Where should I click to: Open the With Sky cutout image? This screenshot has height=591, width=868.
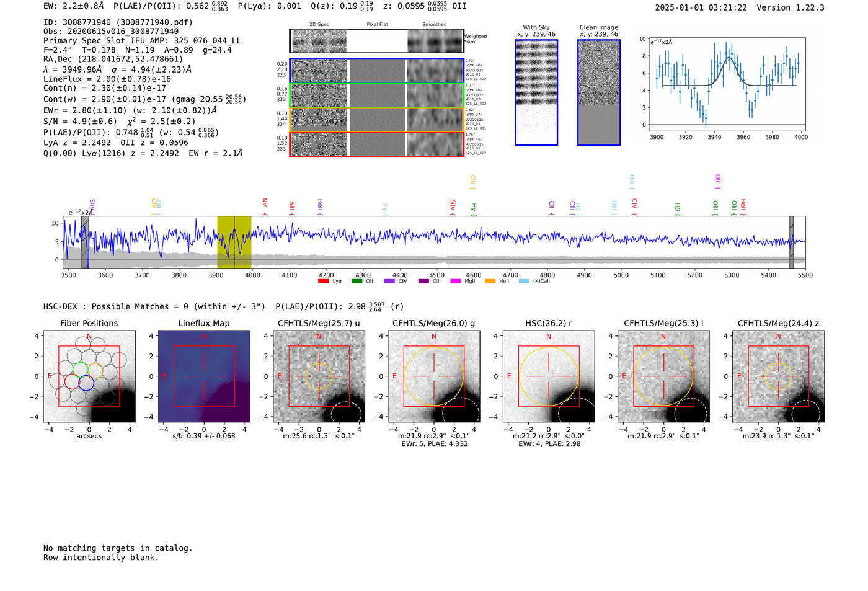536,92
